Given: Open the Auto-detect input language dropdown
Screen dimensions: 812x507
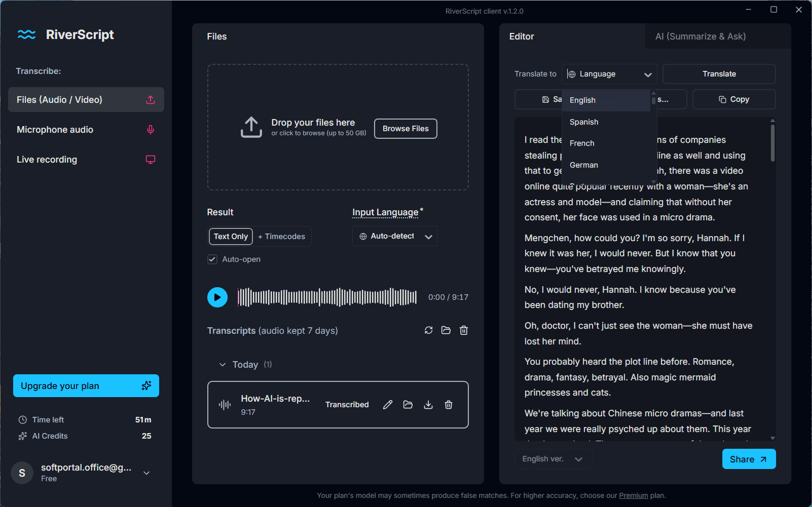Looking at the screenshot, I should [x=395, y=237].
